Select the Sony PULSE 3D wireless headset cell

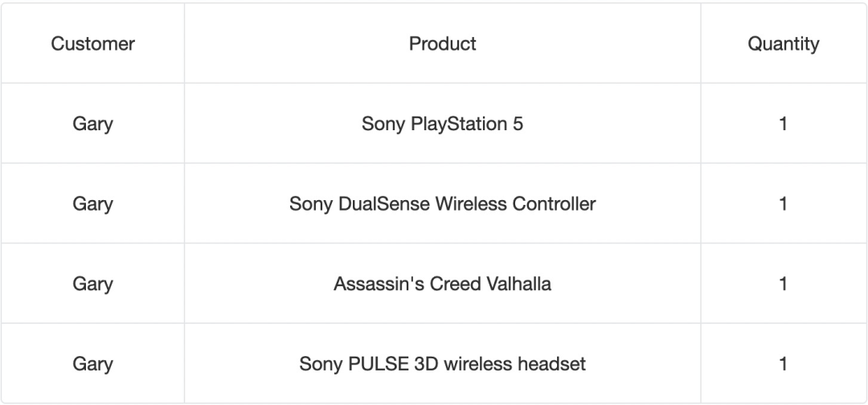[x=442, y=365]
